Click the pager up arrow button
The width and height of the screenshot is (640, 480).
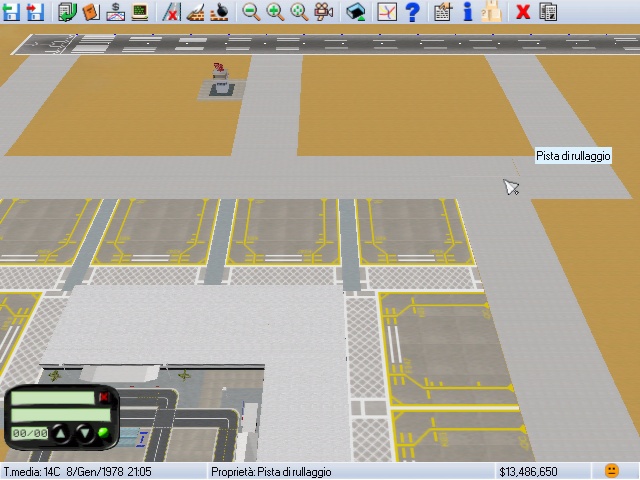[61, 433]
